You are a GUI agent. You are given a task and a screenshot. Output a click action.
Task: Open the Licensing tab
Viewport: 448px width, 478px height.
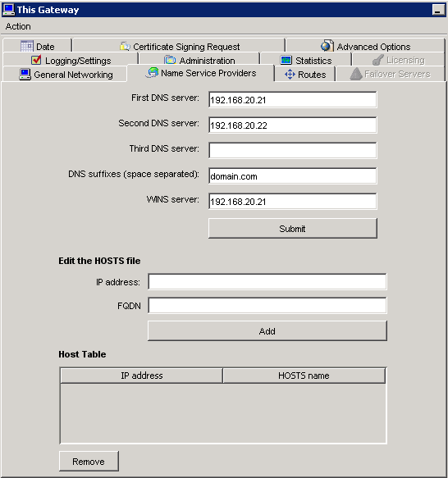point(398,60)
